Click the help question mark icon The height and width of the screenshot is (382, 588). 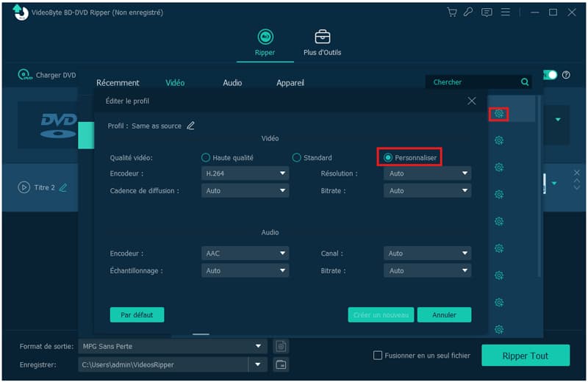(x=566, y=75)
